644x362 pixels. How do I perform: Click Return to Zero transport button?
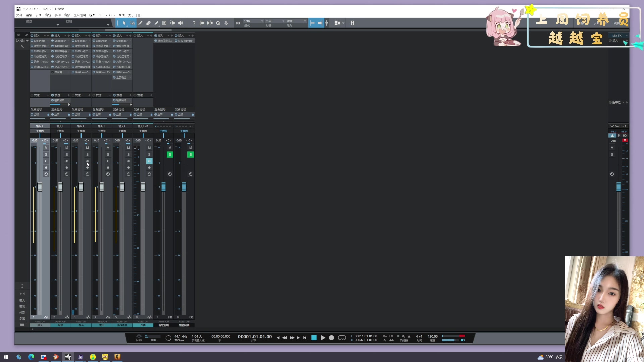pyautogui.click(x=305, y=338)
